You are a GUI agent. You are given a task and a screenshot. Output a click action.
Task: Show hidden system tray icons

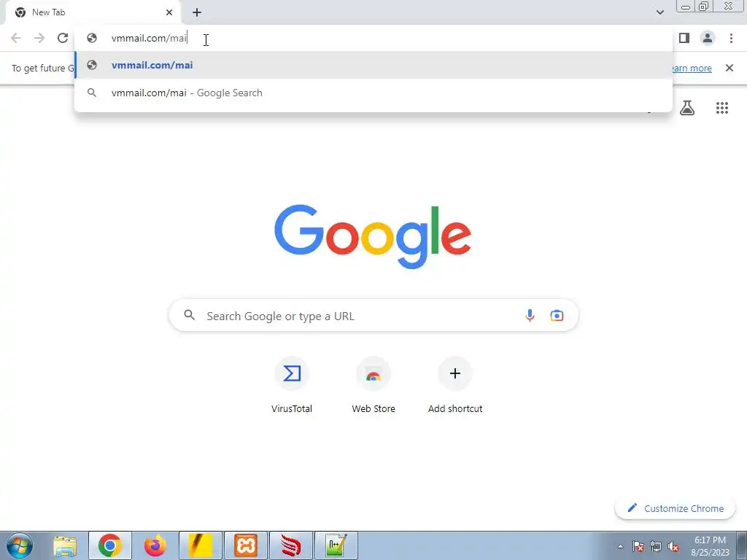(x=620, y=546)
